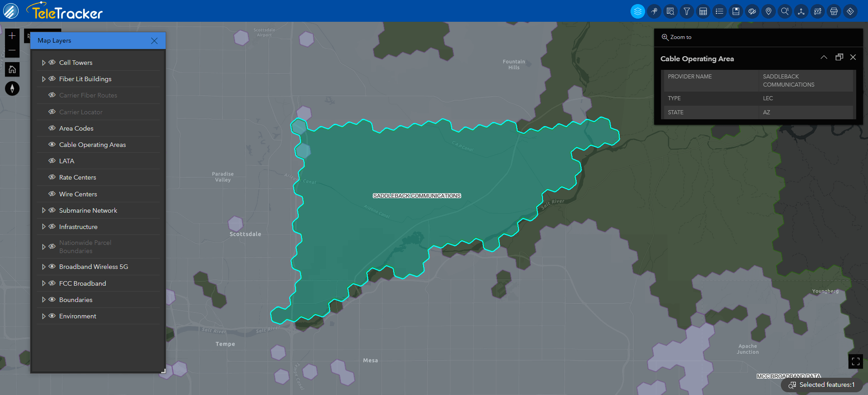Select the Wire Centers layer name
This screenshot has height=395, width=868.
78,194
